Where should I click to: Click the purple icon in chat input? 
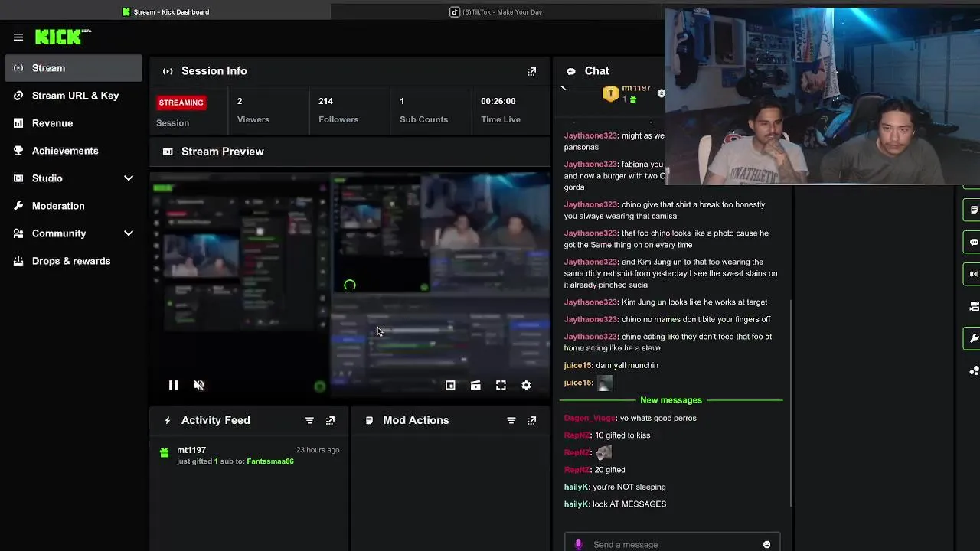(578, 544)
